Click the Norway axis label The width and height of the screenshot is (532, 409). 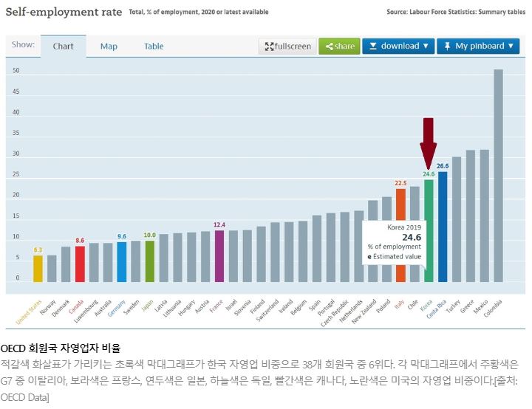(48, 307)
